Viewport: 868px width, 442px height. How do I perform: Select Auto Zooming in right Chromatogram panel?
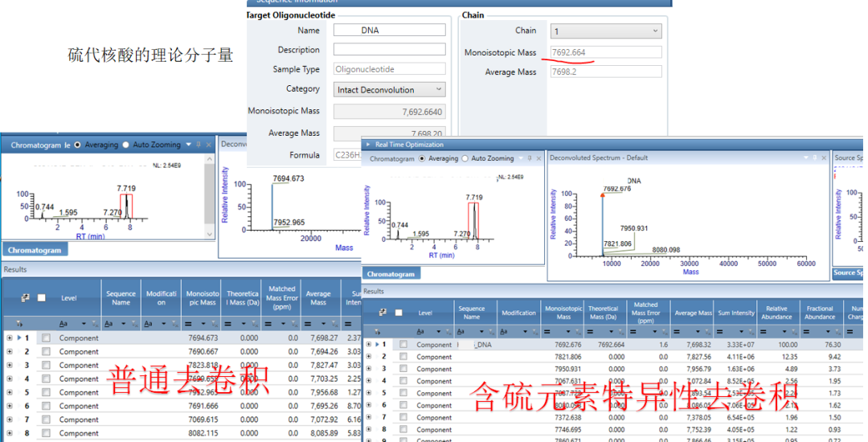click(x=465, y=158)
